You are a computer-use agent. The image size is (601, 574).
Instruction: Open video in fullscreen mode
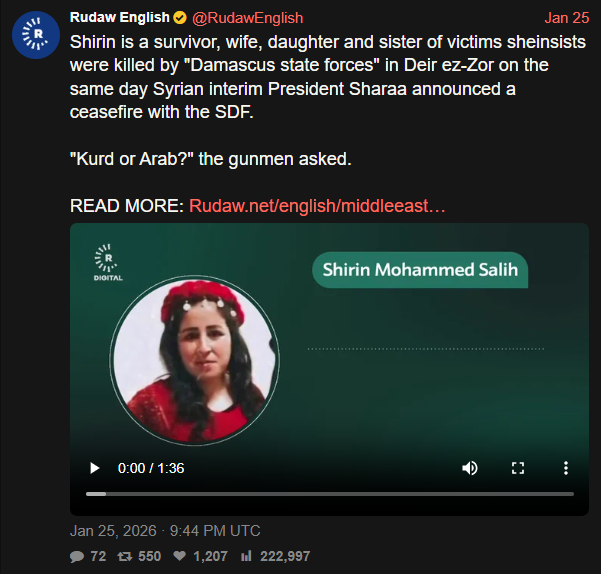click(518, 468)
